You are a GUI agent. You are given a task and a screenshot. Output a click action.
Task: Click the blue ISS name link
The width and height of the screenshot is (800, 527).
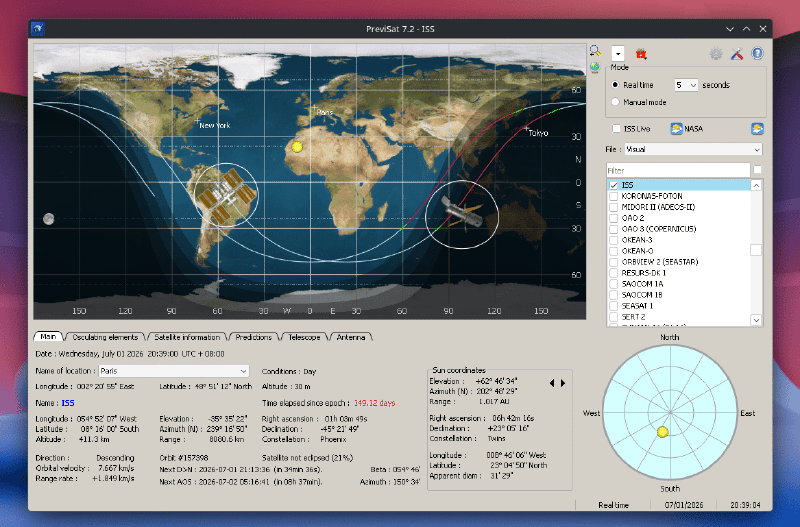pos(68,403)
